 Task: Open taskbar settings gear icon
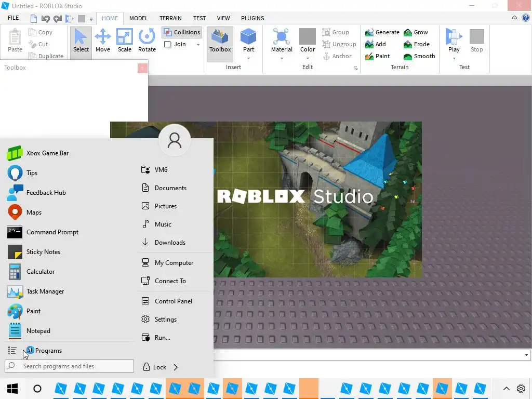(521, 389)
